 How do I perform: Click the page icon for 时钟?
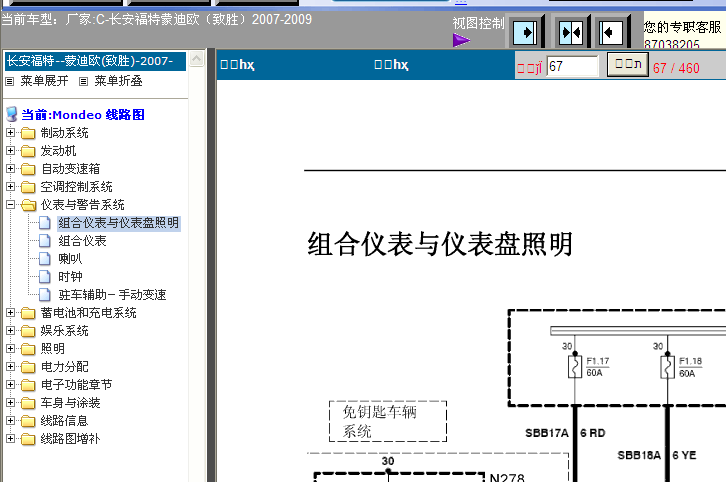coord(45,277)
